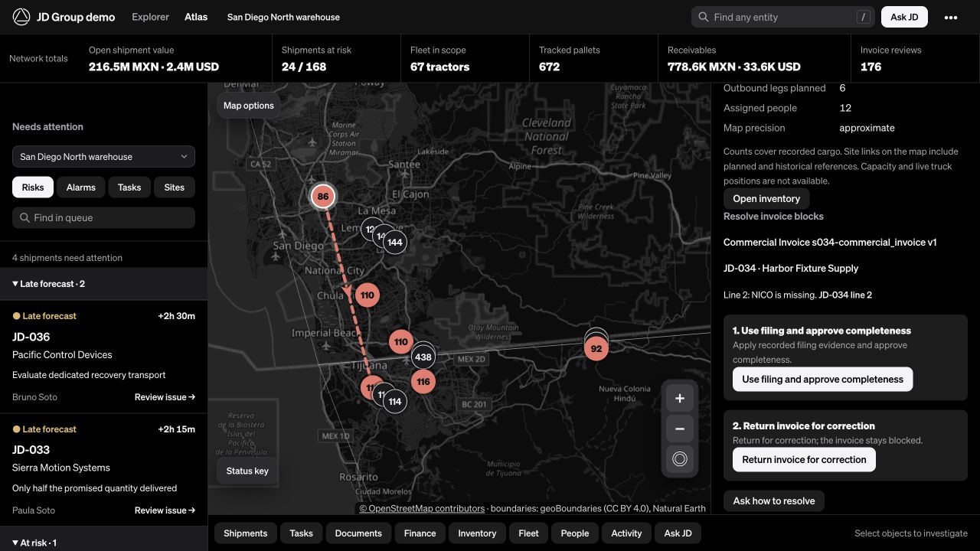The width and height of the screenshot is (980, 551).
Task: Switch to Sites tab
Action: (175, 187)
